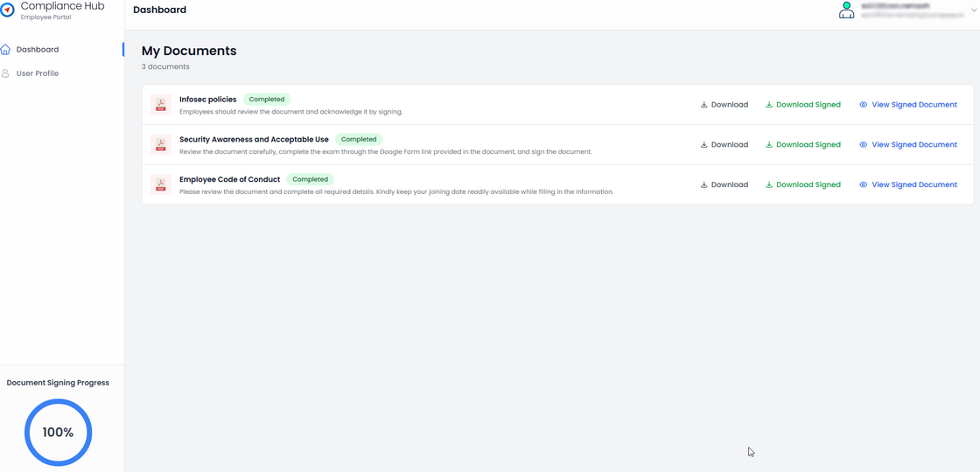View signed Security Awareness document
Viewport: 980px width, 472px height.
click(x=908, y=145)
